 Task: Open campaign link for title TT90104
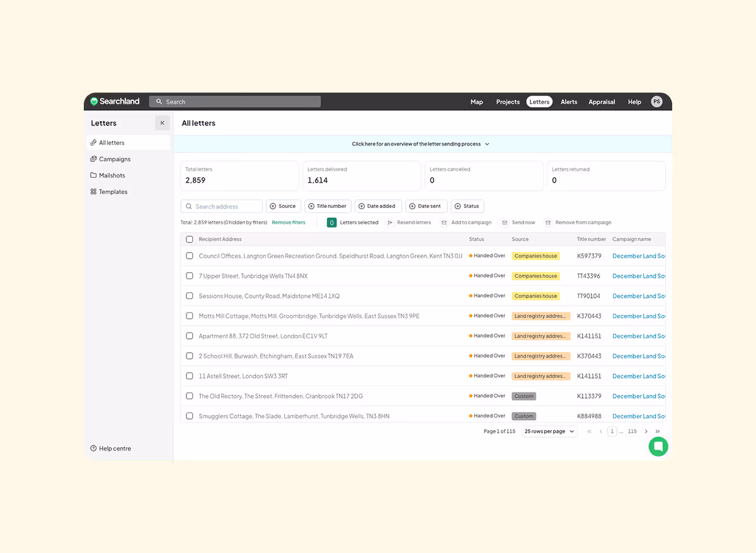point(639,296)
